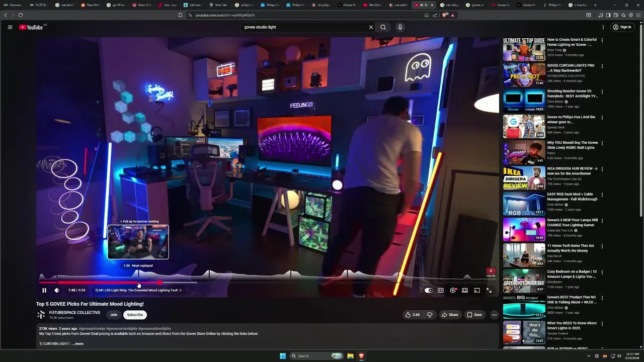The height and width of the screenshot is (362, 644).
Task: Open the Windows Start menu
Action: (283, 356)
